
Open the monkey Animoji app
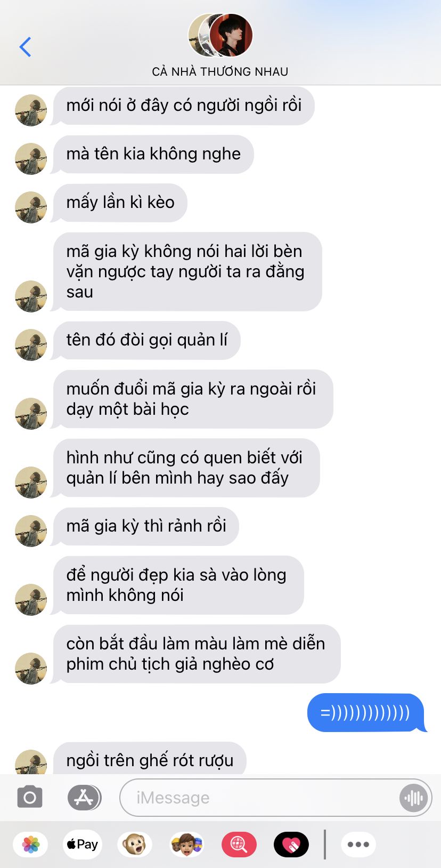(135, 845)
